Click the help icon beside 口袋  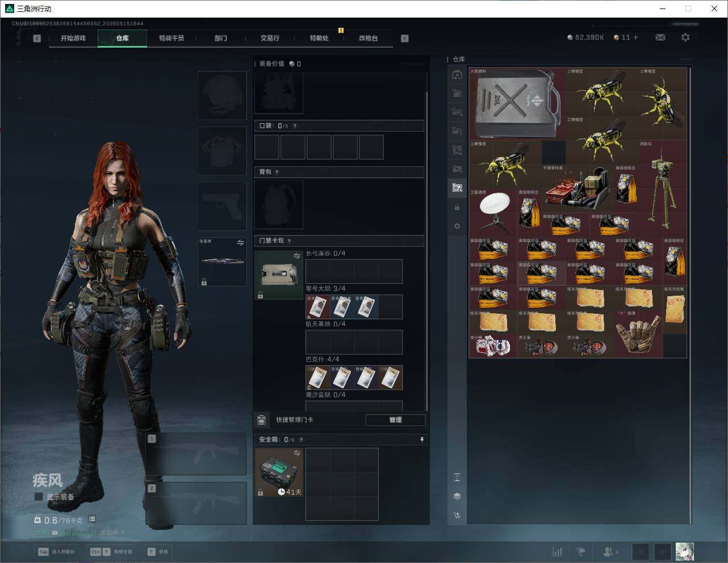[x=295, y=126]
